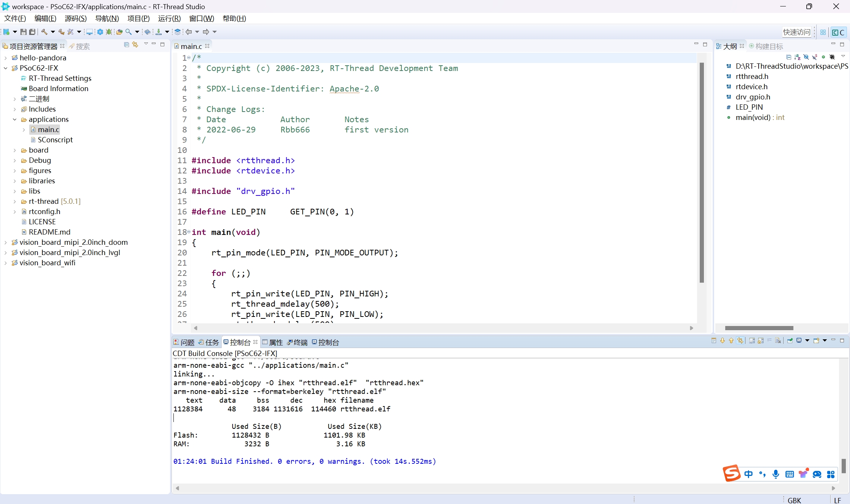850x504 pixels.
Task: Clear the console with the Clear icon
Action: point(778,341)
